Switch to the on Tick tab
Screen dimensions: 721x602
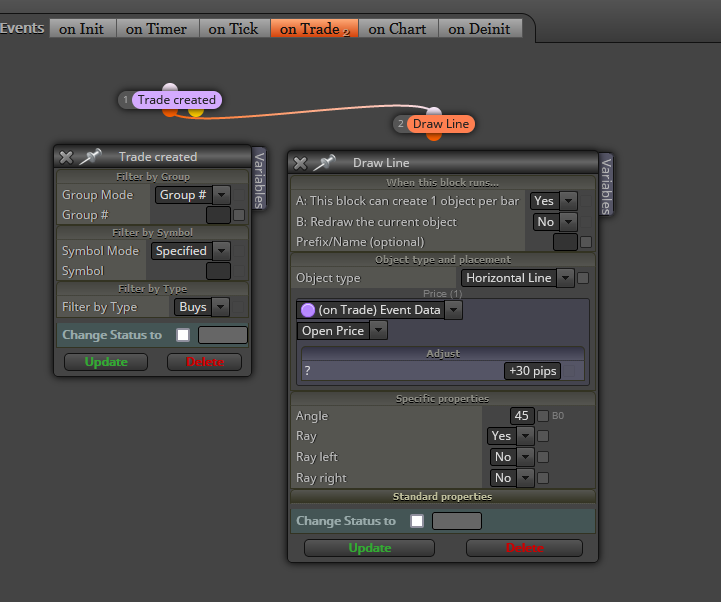pos(234,29)
